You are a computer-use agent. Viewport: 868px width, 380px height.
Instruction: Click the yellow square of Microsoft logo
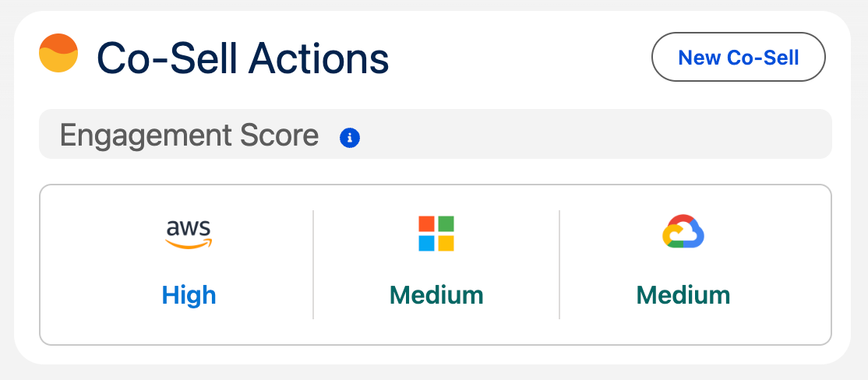tap(446, 243)
